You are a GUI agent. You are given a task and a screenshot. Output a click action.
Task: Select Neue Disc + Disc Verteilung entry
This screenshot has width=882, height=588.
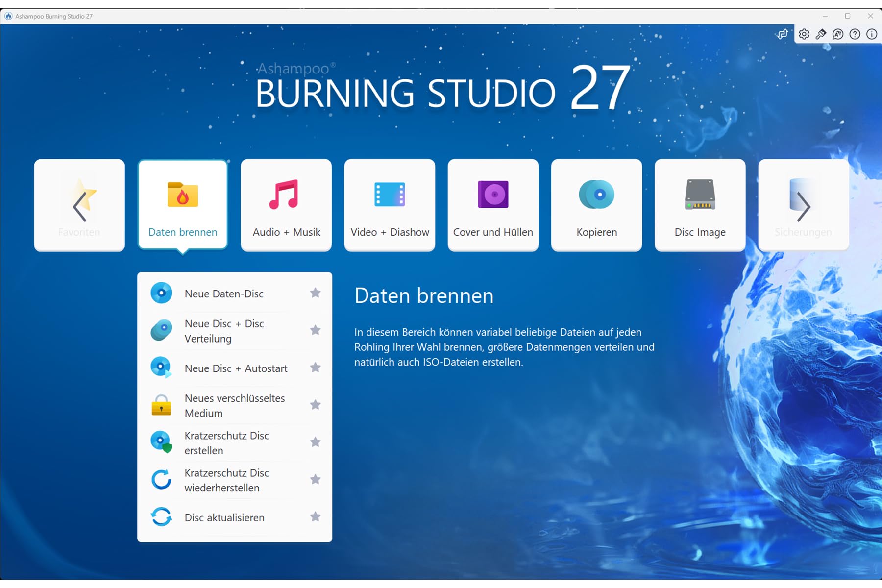pyautogui.click(x=235, y=331)
